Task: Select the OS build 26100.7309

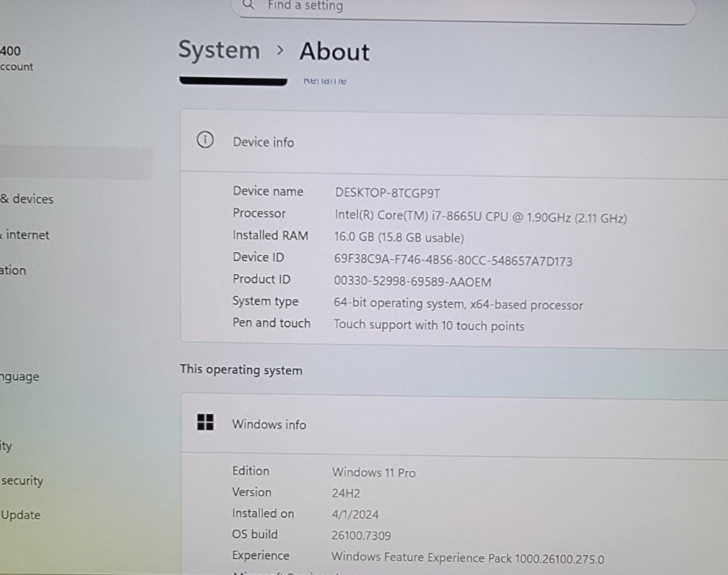Action: point(361,535)
